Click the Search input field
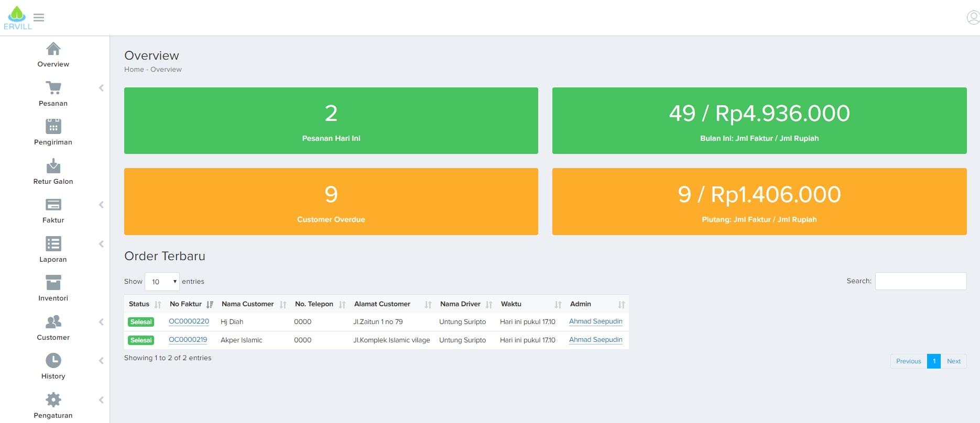The height and width of the screenshot is (423, 980). [920, 281]
